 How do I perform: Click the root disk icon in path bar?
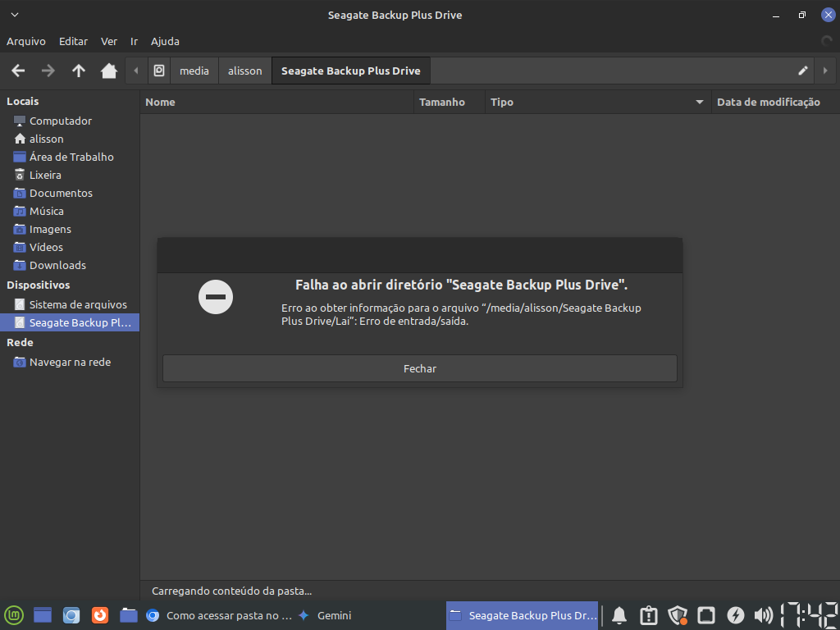click(x=159, y=71)
